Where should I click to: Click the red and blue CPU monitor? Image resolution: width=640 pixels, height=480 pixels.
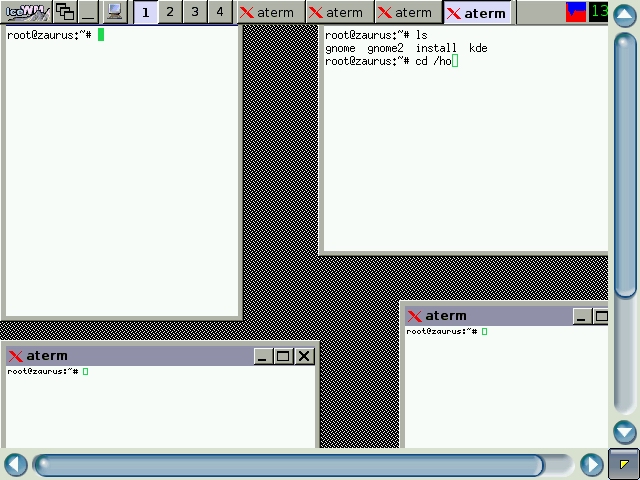(x=576, y=12)
